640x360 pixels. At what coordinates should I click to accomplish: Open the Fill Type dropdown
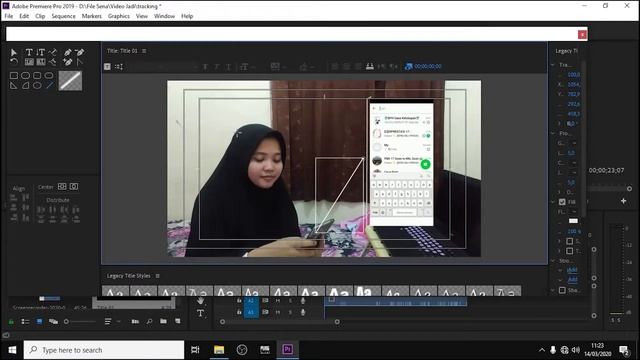click(573, 212)
